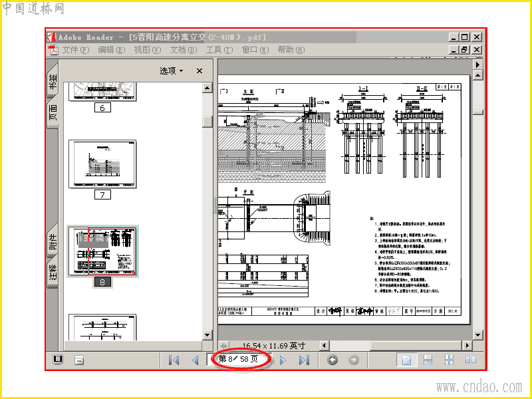Open the 文件 menu
The height and width of the screenshot is (399, 532).
(x=75, y=50)
